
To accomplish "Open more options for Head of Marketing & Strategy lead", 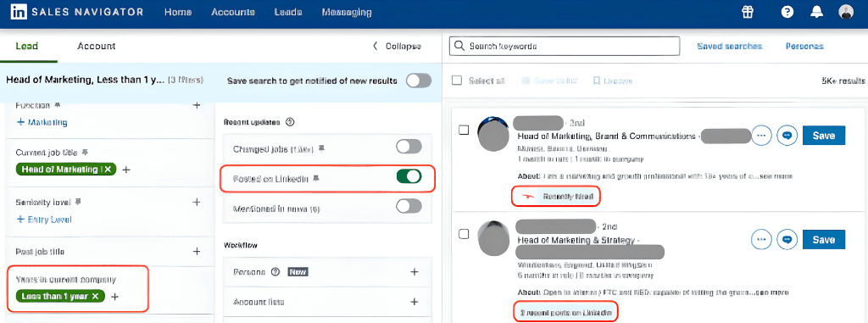I will [762, 240].
